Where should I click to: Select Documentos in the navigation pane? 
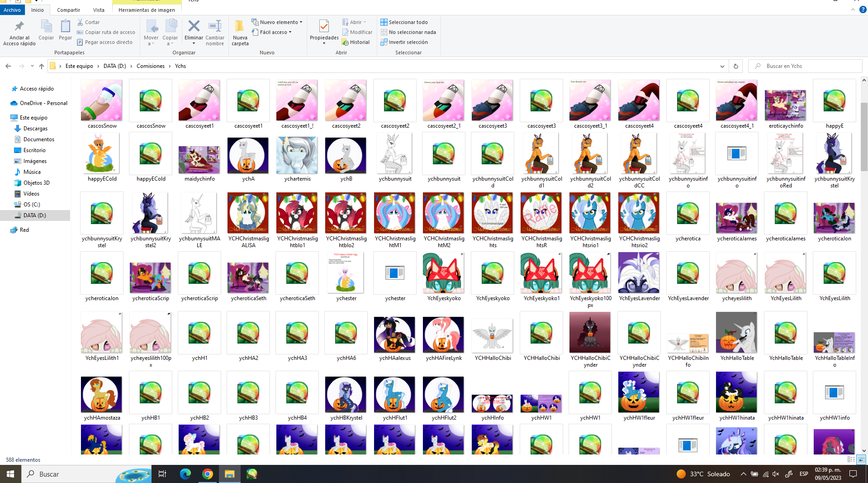click(39, 139)
